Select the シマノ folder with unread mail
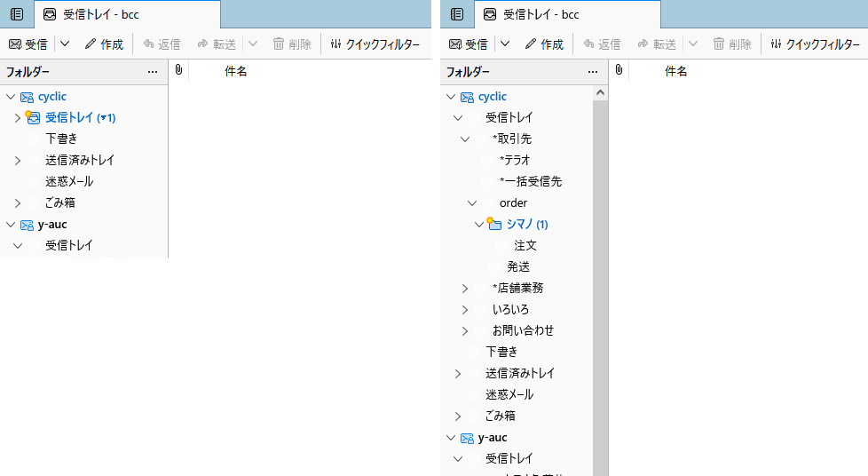 (x=527, y=224)
